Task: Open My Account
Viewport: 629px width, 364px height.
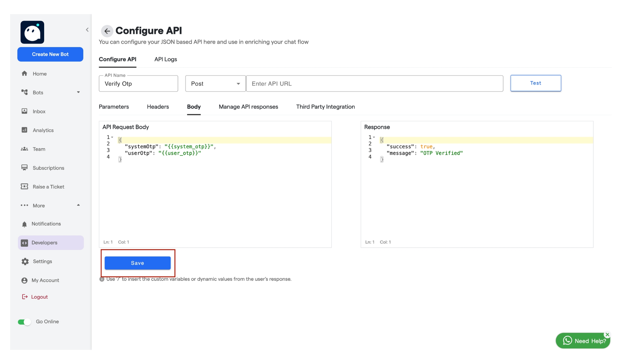Action: tap(45, 280)
